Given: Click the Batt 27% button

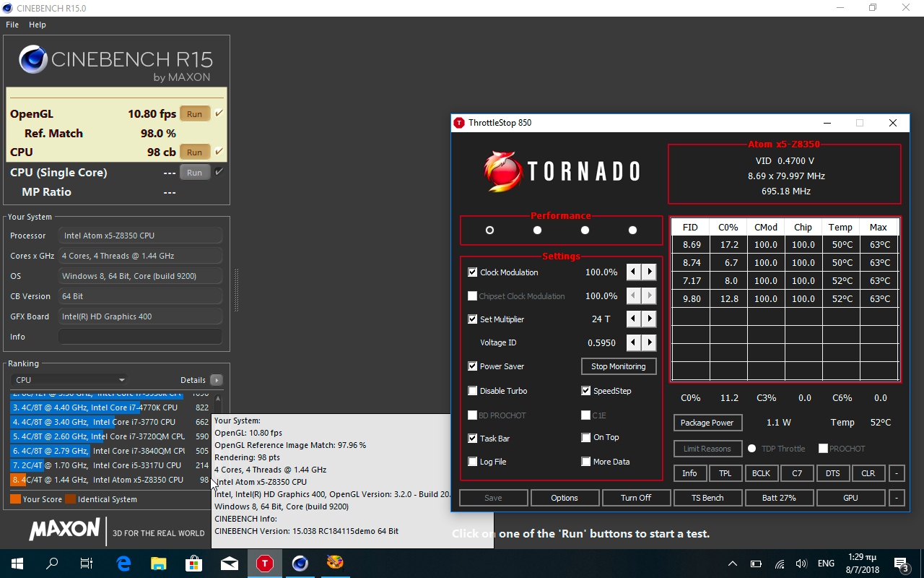Looking at the screenshot, I should pos(779,498).
